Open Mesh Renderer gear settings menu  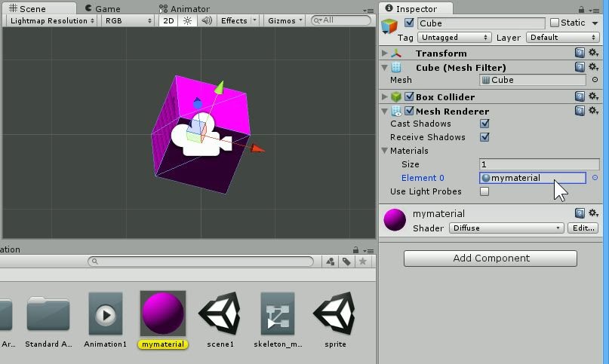pos(593,111)
